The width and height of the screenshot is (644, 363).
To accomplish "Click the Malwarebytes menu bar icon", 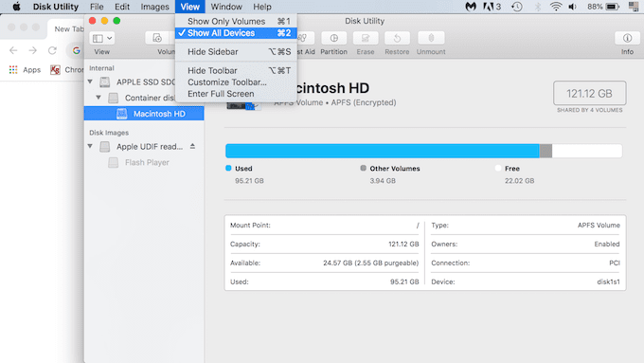I will tap(471, 7).
